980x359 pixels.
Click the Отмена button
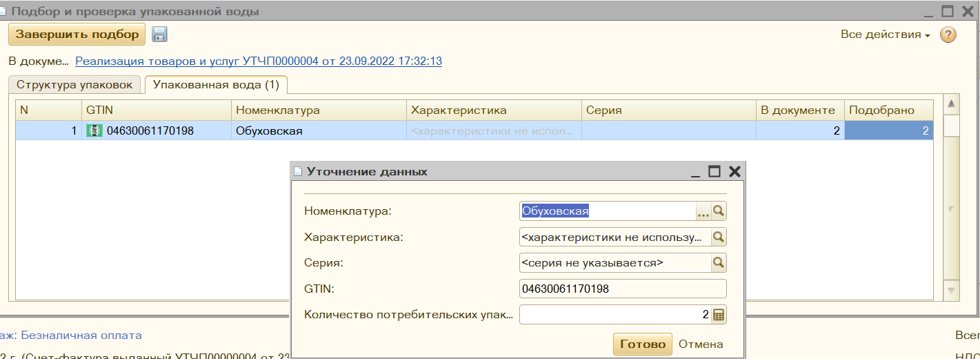point(701,345)
